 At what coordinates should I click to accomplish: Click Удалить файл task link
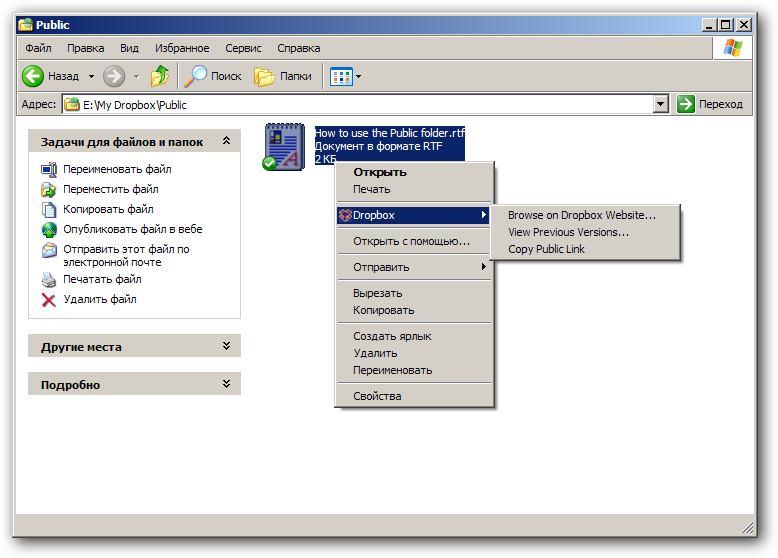pyautogui.click(x=100, y=300)
